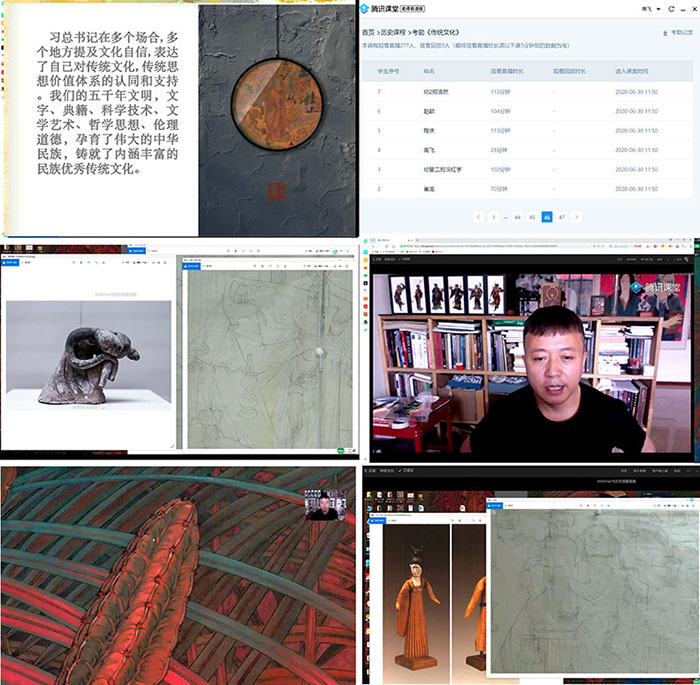Click the blue button in bottom-right sketch viewer
Viewport: 700px width, 685px height.
pyautogui.click(x=495, y=505)
